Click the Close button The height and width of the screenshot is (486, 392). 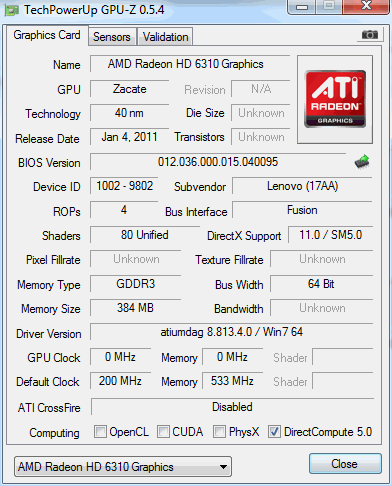tap(345, 464)
